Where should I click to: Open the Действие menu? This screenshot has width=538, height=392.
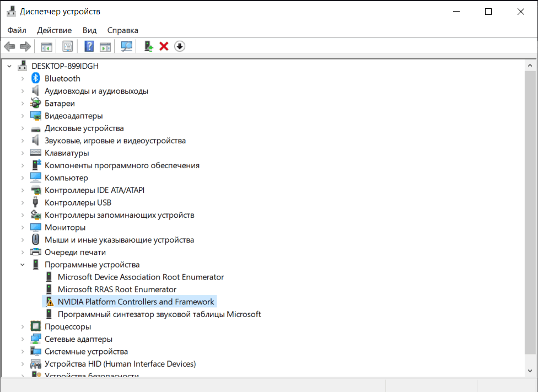coord(54,30)
